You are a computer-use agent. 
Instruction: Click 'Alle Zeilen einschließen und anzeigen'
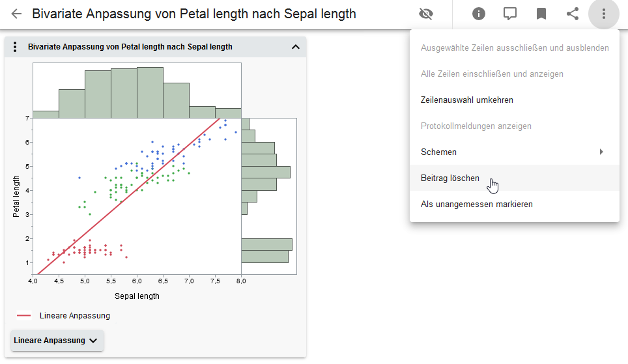pyautogui.click(x=492, y=74)
